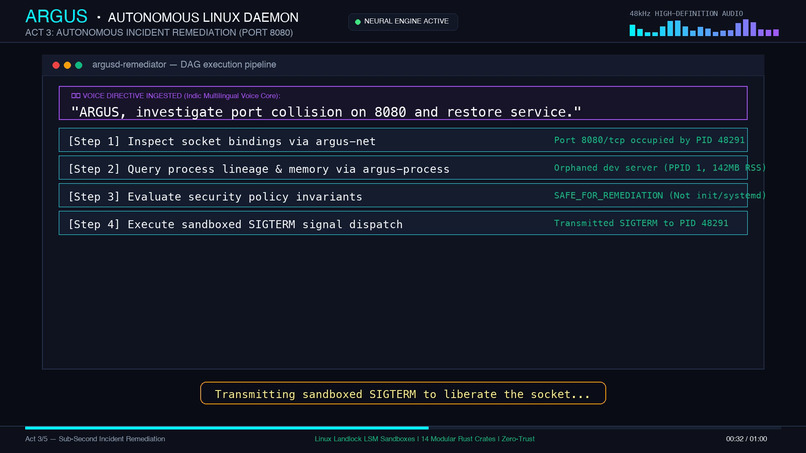
Task: Click the audio equalizer bars visualizer
Action: 704,28
